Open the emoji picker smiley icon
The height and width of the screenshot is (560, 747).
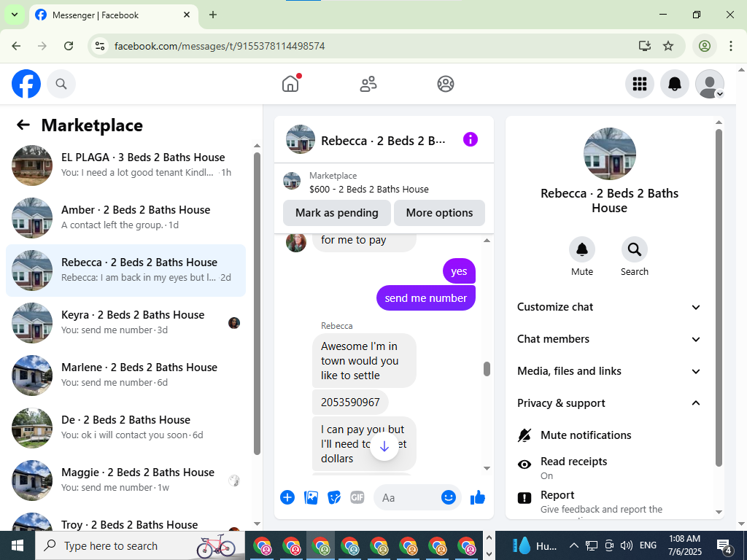(x=449, y=497)
